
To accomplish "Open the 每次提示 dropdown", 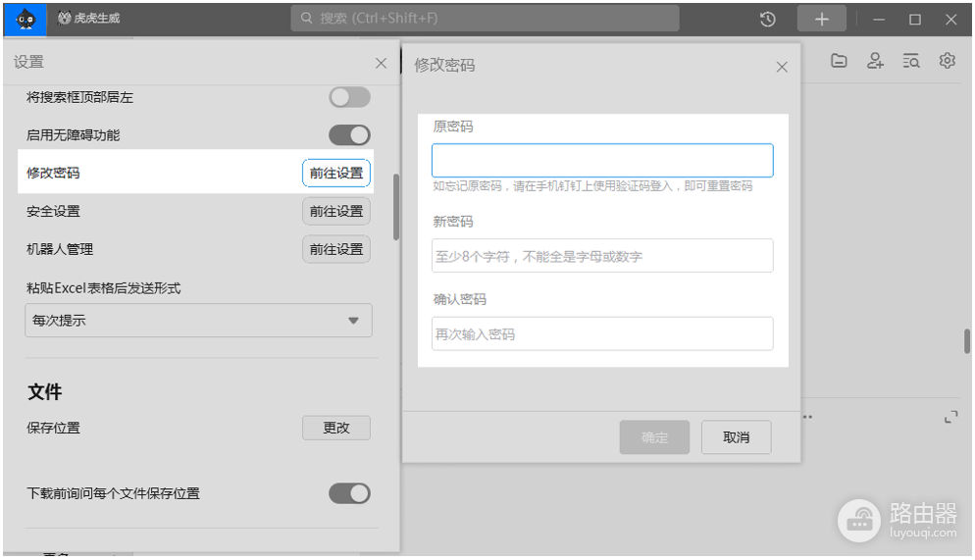I will coord(198,321).
